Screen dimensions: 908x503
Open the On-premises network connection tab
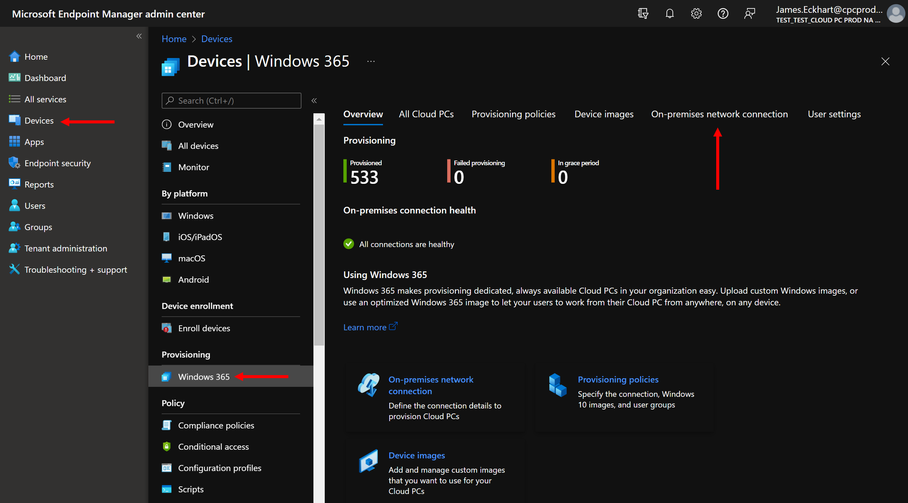pos(719,114)
